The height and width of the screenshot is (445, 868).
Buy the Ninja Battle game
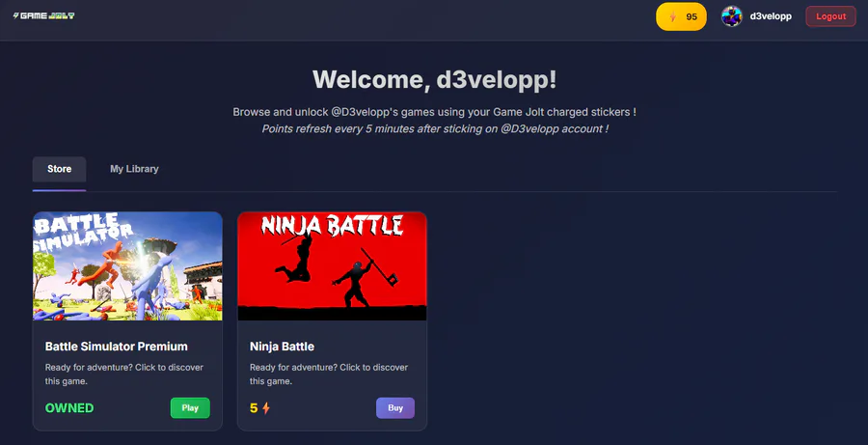395,408
